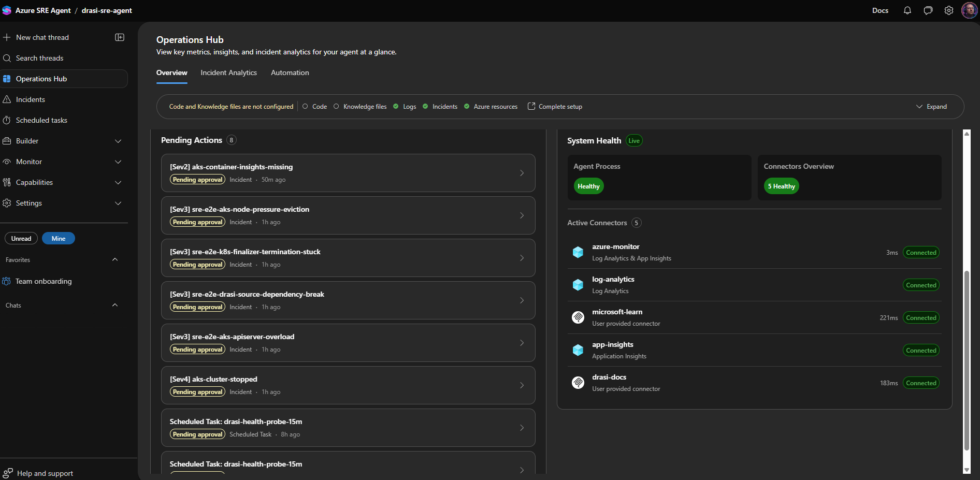Click the Healthy Agent Process badge
This screenshot has height=480, width=980.
coord(588,186)
